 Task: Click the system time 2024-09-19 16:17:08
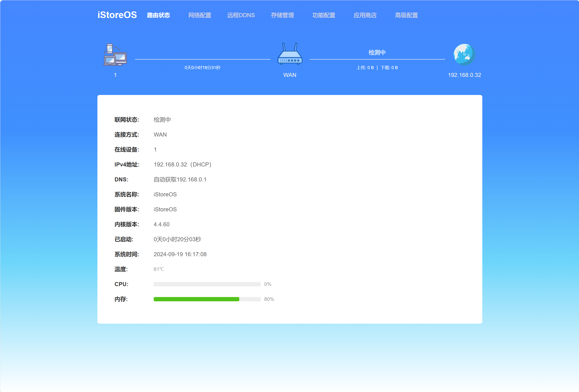coord(180,254)
